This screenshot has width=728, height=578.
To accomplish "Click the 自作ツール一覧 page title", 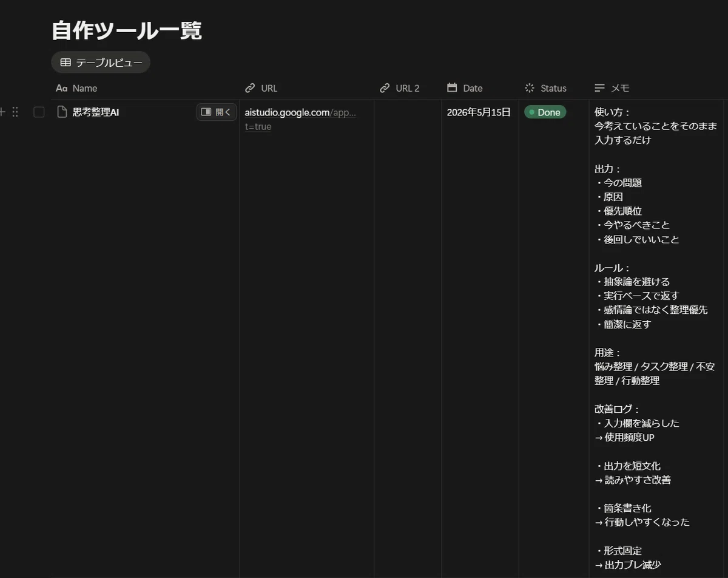I will point(127,30).
